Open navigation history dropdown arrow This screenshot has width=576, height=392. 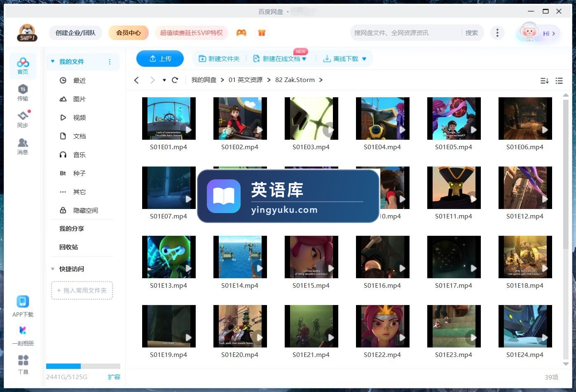click(164, 80)
